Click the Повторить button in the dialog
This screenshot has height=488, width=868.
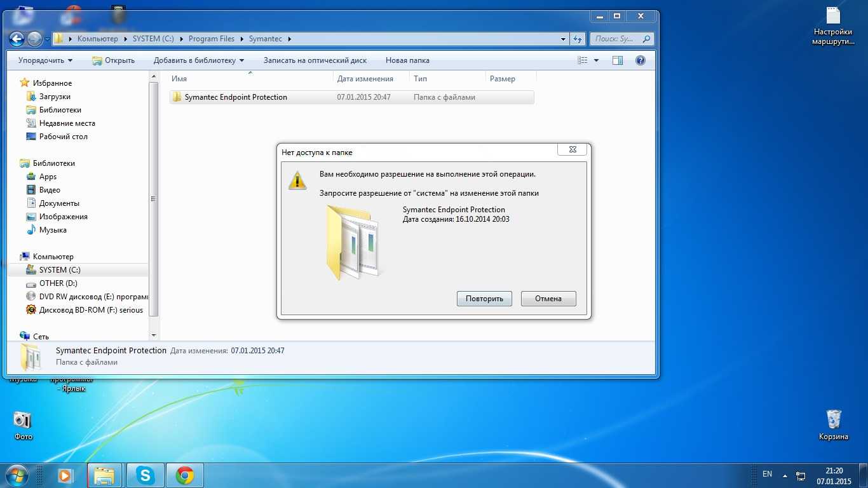[x=484, y=299]
